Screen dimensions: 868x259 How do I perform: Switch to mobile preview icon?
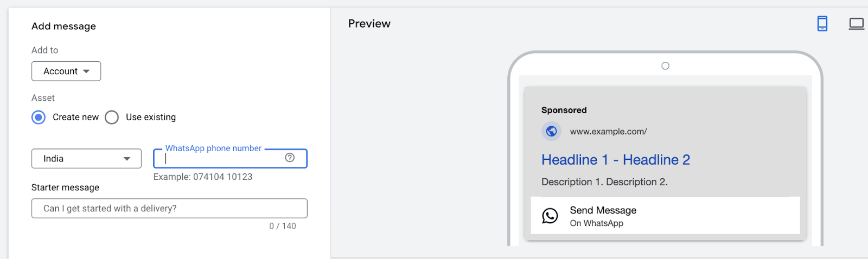[822, 23]
